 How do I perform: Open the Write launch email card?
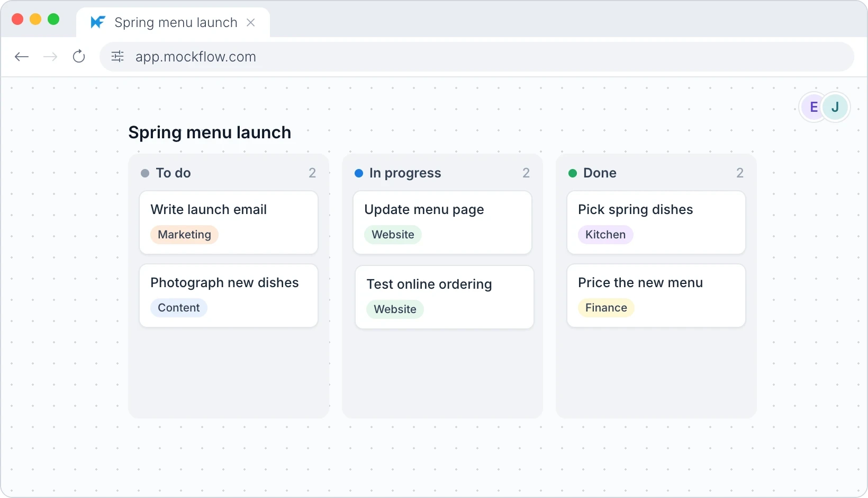tap(229, 223)
